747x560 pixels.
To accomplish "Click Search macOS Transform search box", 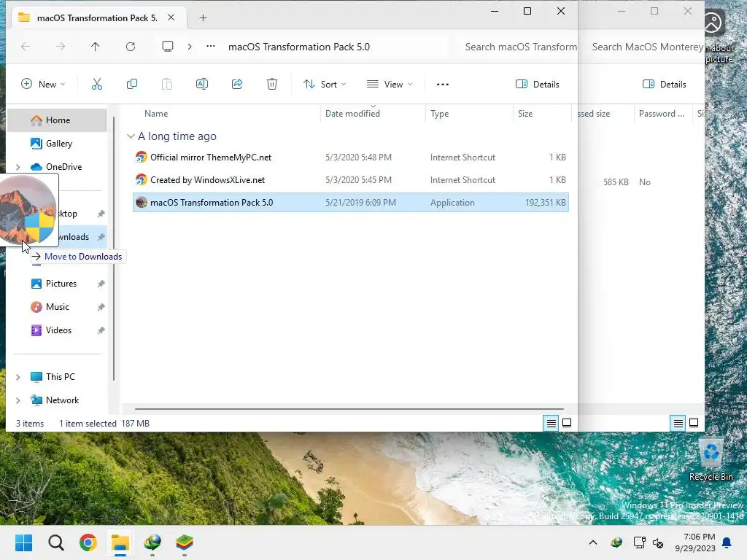I will coord(520,47).
